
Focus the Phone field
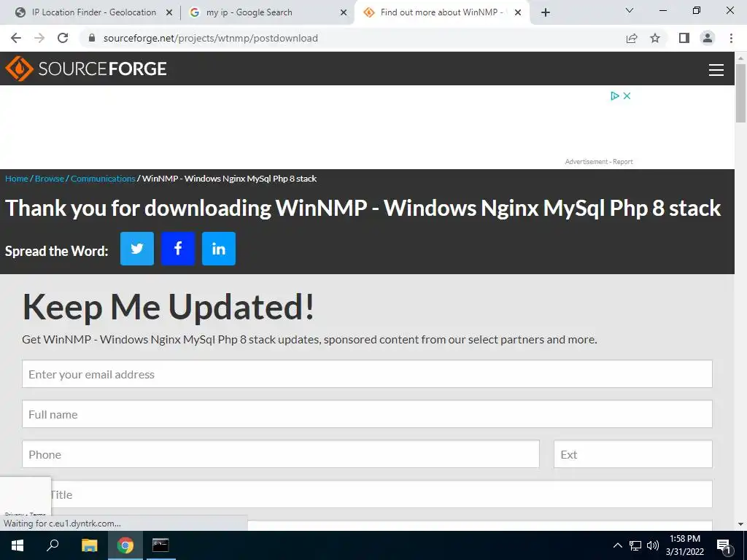(x=281, y=454)
